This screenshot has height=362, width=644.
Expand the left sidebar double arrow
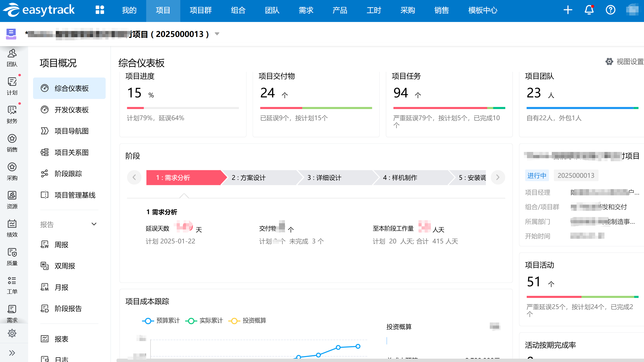click(12, 353)
